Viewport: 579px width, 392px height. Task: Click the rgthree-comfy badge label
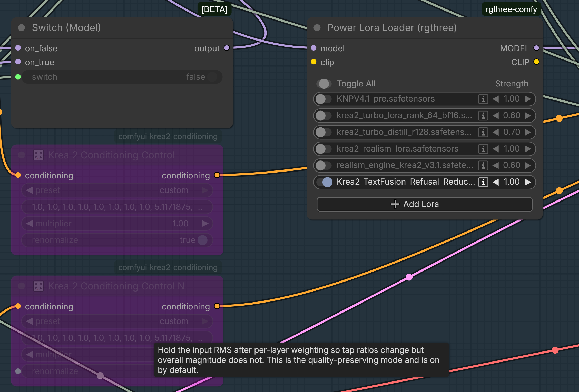point(511,9)
